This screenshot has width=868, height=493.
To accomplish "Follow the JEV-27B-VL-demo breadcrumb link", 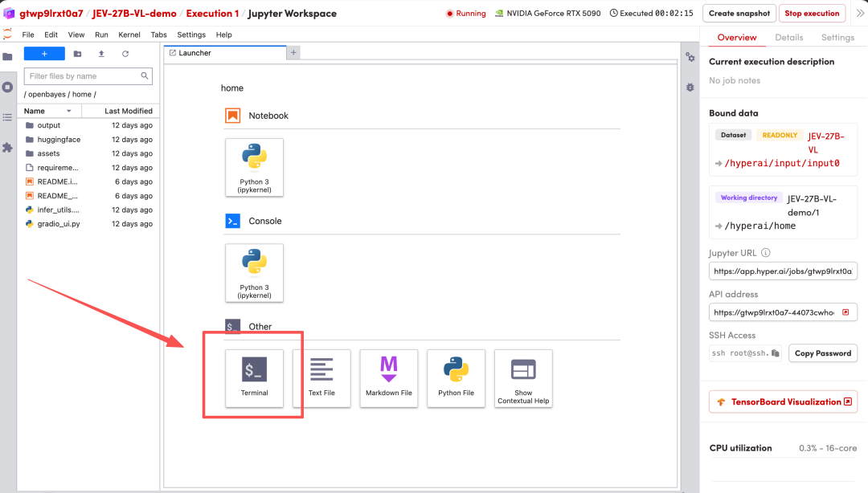I will (x=134, y=14).
